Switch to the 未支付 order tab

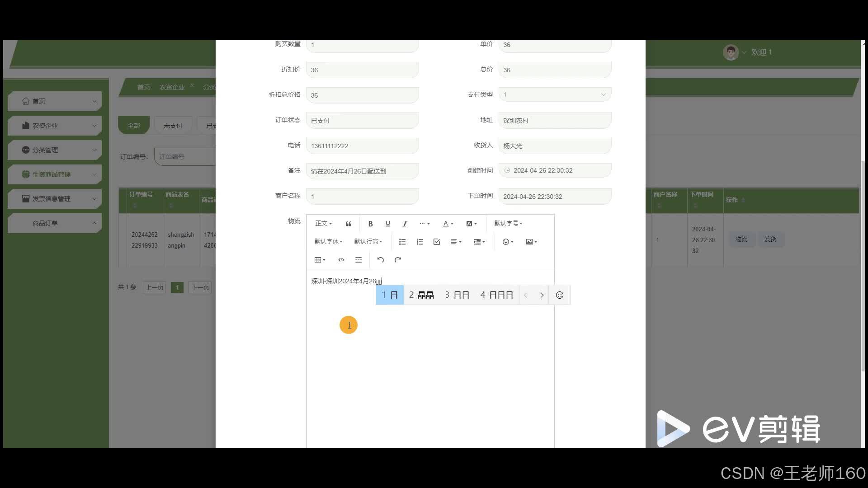coord(173,126)
